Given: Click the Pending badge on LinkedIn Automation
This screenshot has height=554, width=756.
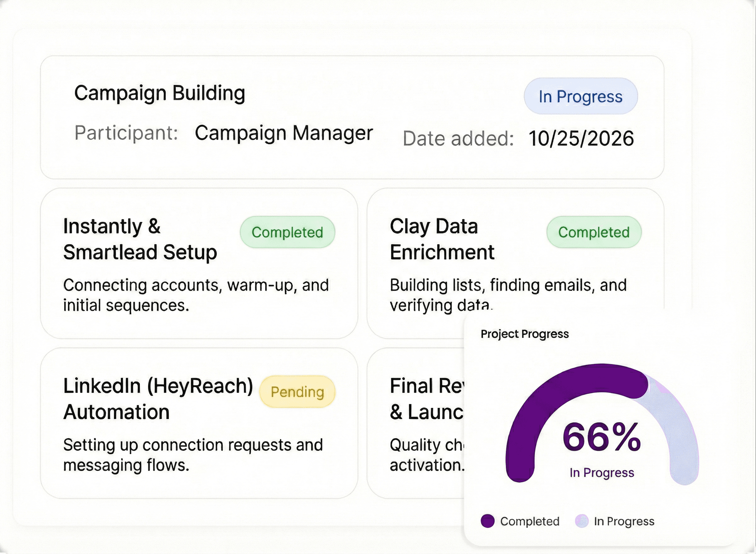Looking at the screenshot, I should click(x=297, y=392).
